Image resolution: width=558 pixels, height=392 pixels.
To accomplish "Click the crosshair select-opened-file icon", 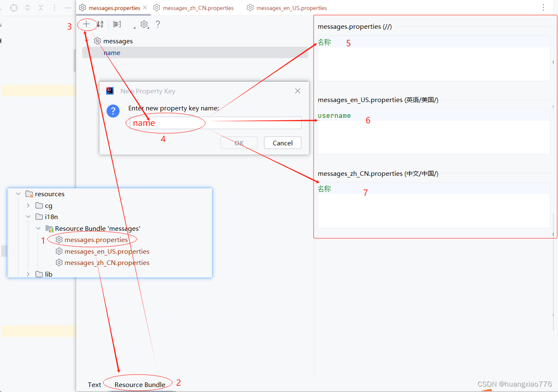I will tap(14, 8).
